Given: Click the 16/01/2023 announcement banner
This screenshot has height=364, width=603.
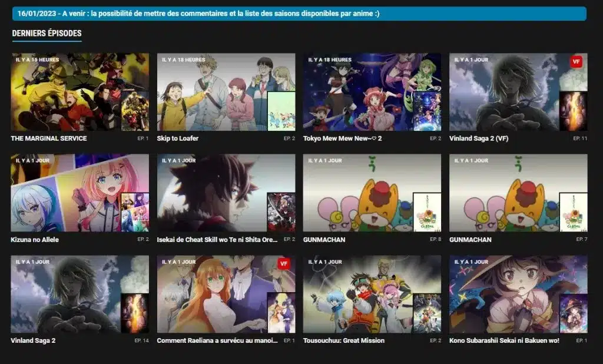Looking at the screenshot, I should (299, 14).
